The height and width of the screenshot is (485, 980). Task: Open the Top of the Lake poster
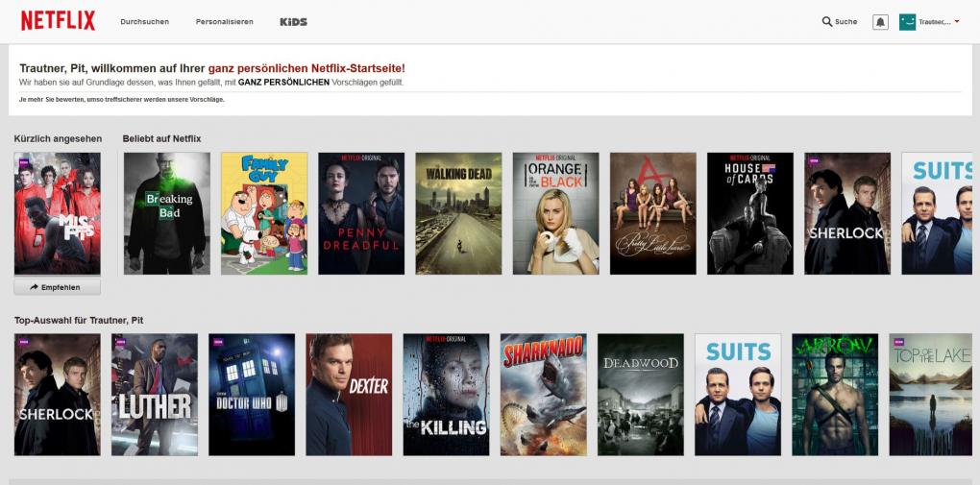point(931,395)
